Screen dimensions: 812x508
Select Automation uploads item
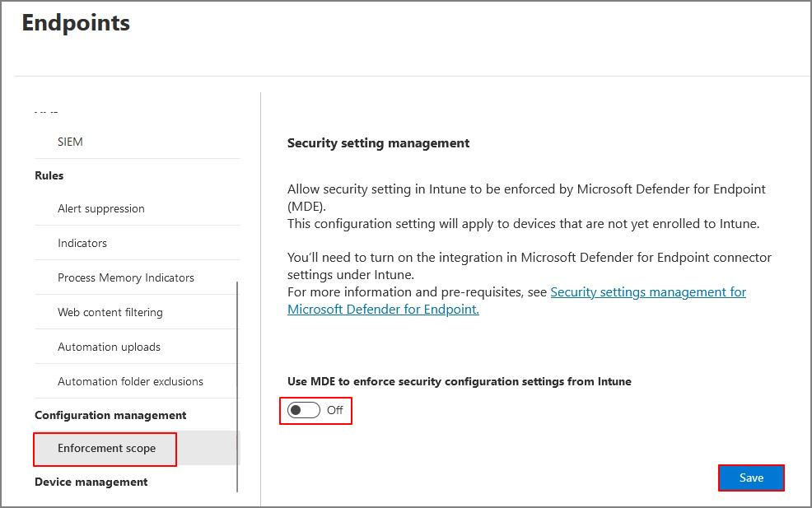110,347
